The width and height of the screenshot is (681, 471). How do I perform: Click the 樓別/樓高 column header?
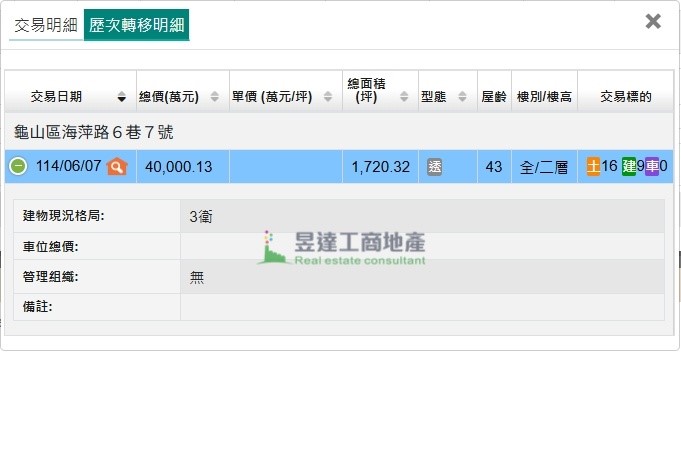point(544,97)
